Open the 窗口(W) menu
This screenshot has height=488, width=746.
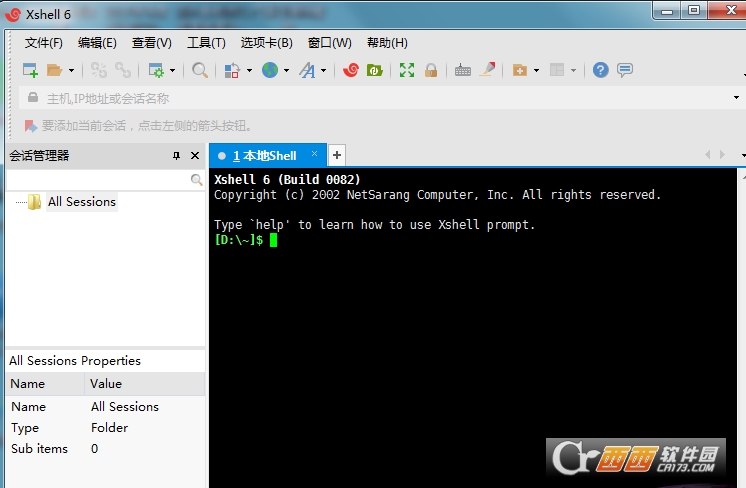point(330,43)
